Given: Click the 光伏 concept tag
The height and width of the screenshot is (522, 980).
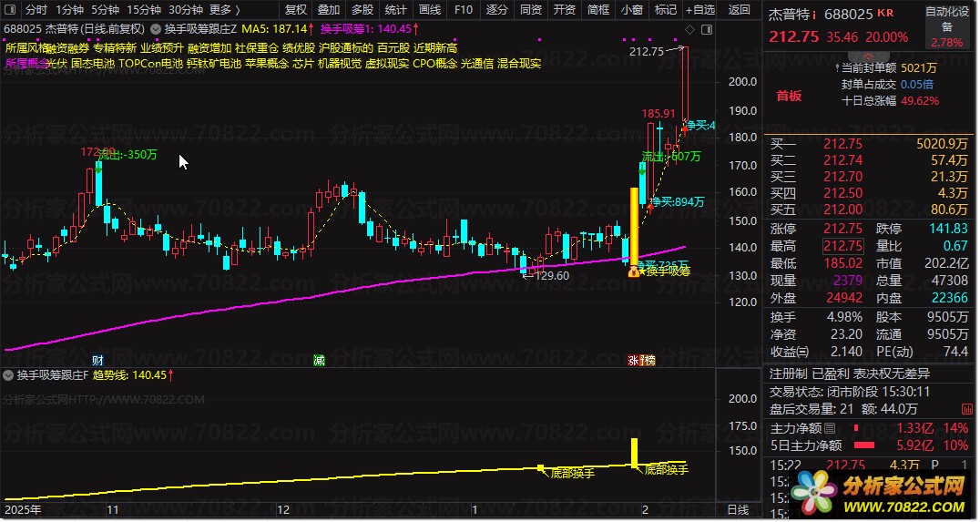Looking at the screenshot, I should coord(56,64).
